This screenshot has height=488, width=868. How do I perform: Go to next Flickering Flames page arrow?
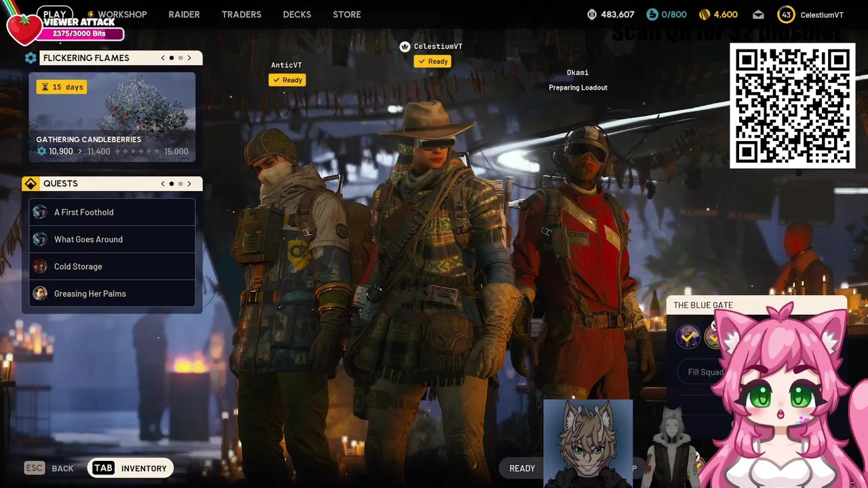(189, 58)
